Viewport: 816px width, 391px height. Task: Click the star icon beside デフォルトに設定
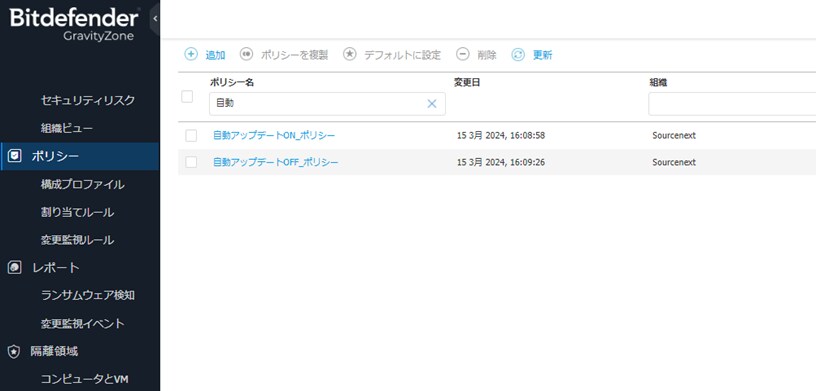(349, 54)
